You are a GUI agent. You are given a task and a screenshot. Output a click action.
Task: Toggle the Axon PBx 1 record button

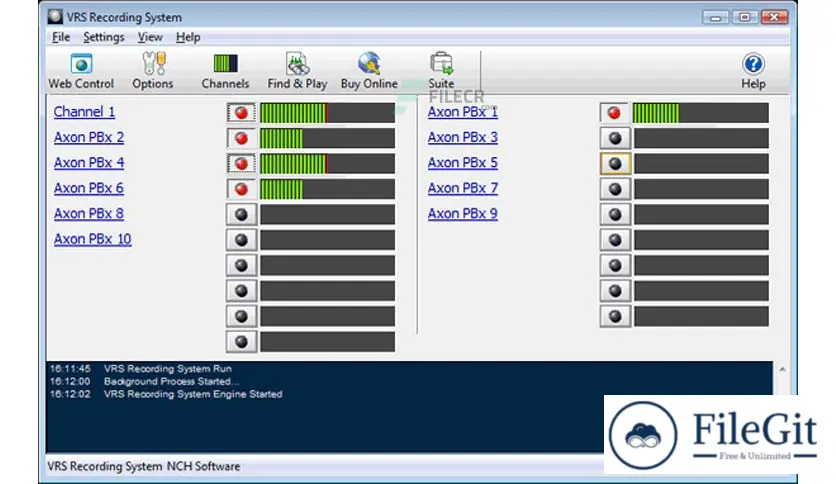click(x=615, y=113)
